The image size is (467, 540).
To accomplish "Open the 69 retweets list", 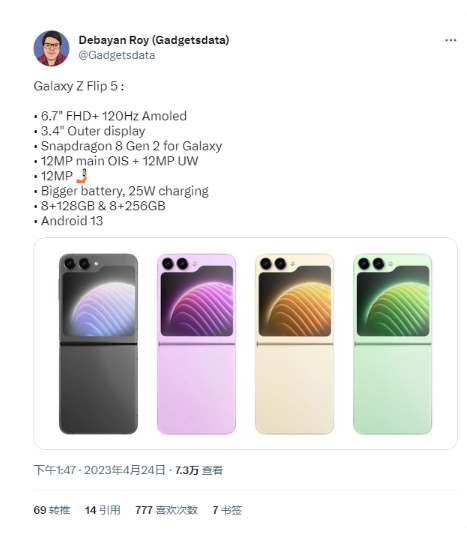I will tap(52, 510).
